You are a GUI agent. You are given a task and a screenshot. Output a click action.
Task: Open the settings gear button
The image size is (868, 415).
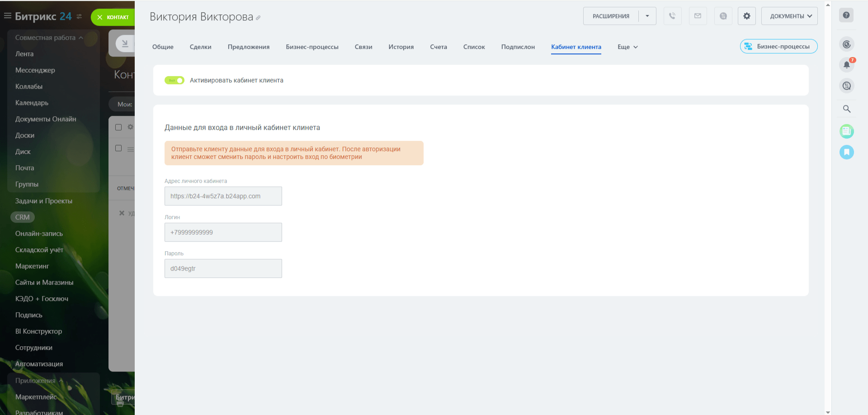tap(746, 16)
